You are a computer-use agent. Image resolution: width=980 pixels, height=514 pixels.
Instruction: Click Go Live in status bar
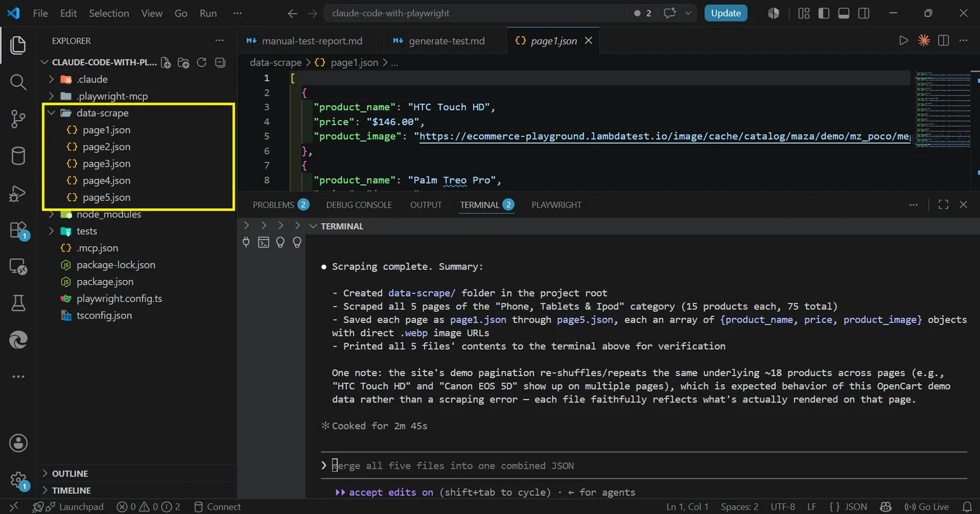pos(927,507)
